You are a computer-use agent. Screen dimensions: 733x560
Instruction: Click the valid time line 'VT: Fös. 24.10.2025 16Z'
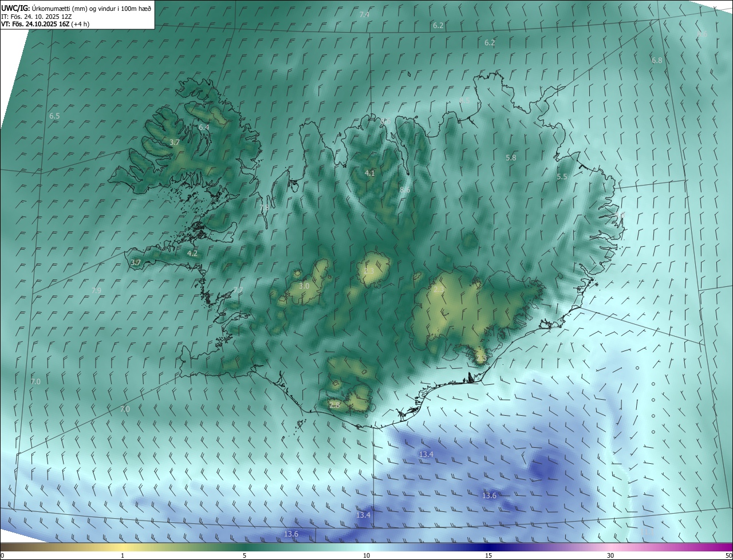point(35,24)
